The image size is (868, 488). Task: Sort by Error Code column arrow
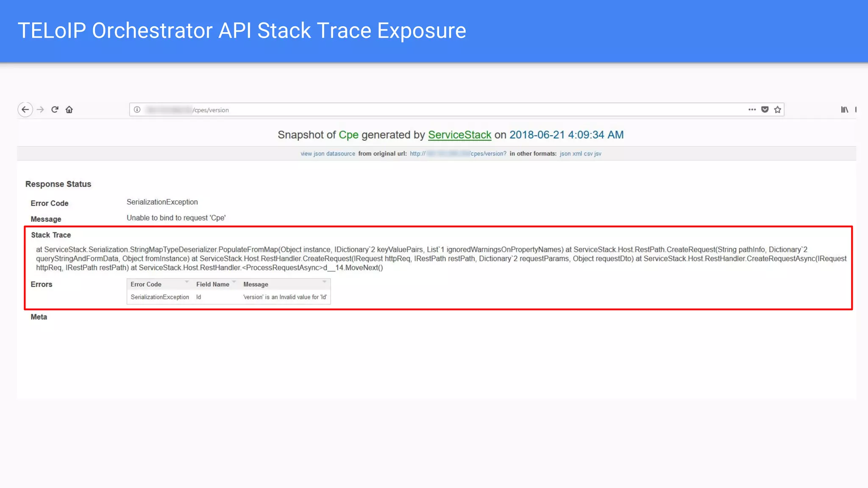(186, 282)
